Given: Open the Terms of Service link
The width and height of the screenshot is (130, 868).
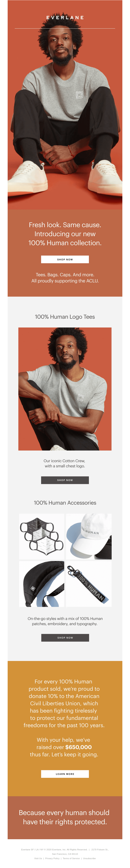Looking at the screenshot, I should click(71, 858).
